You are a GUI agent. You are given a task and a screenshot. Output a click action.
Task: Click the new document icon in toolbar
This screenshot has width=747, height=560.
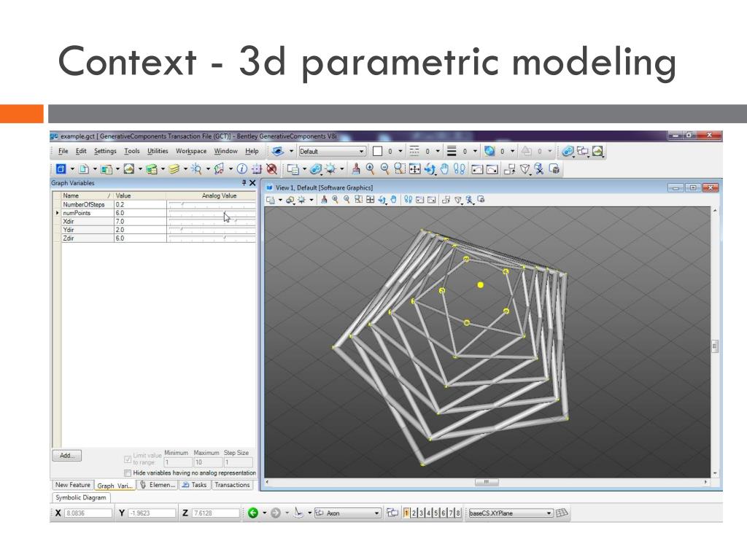pos(84,169)
